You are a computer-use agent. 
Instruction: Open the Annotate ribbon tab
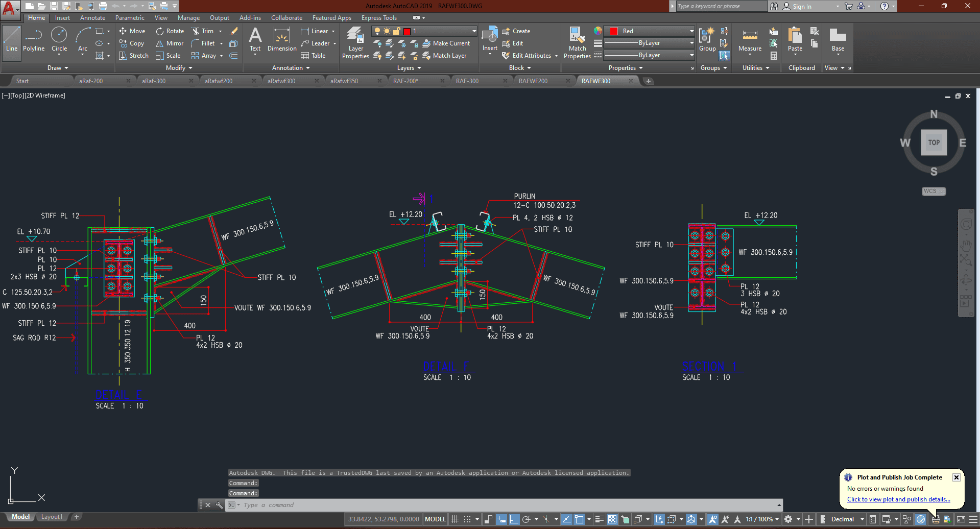92,18
